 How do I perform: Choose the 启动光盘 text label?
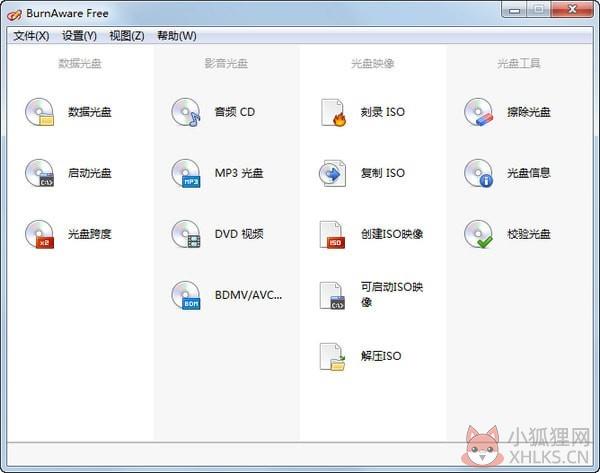[x=90, y=173]
